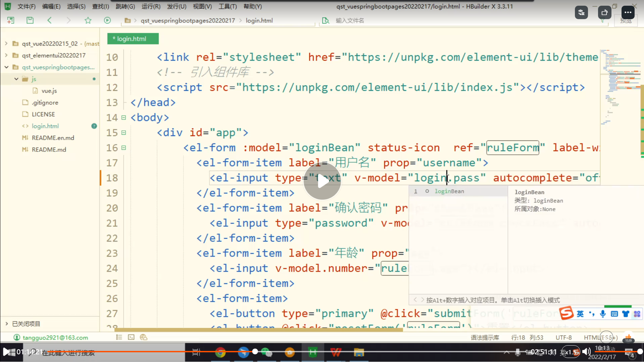Change the UTF-8 encoding in status bar
The height and width of the screenshot is (362, 644).
click(x=563, y=338)
